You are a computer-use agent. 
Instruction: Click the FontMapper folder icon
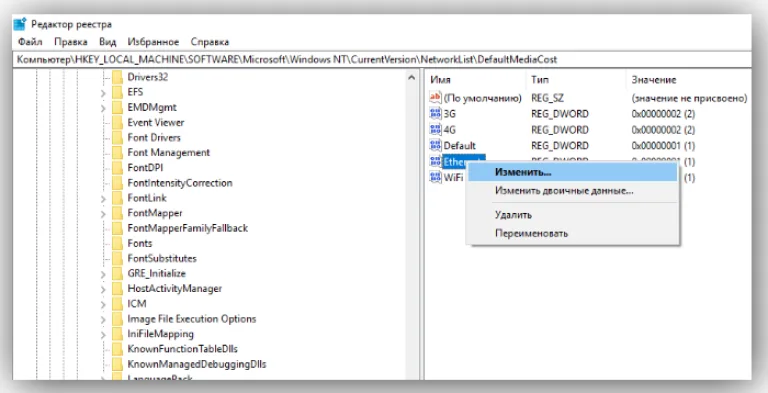pos(117,213)
